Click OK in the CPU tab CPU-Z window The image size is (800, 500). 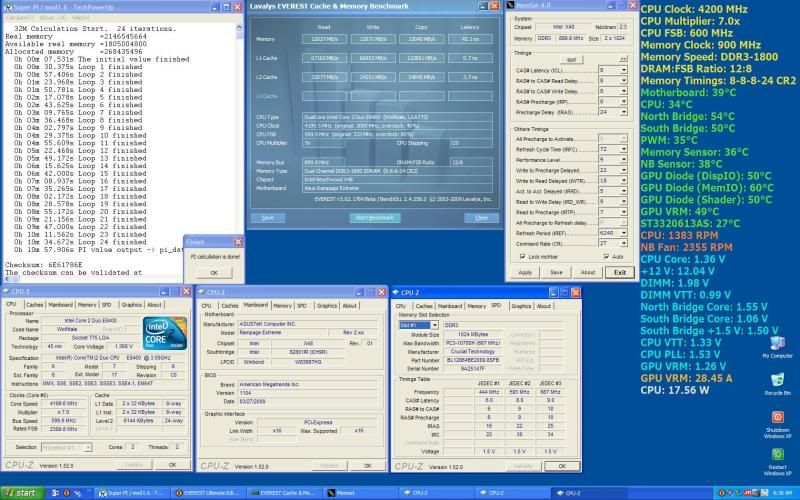coord(172,465)
